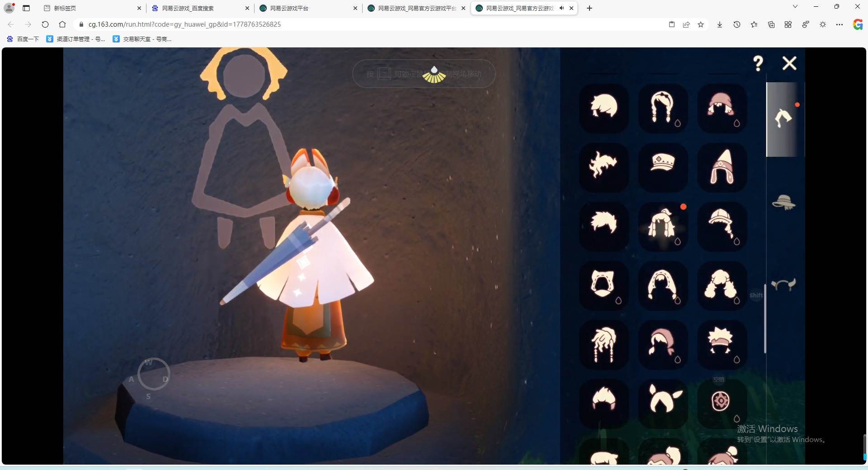Select the dreadlocks with beaded braids hairstyle

click(x=604, y=345)
